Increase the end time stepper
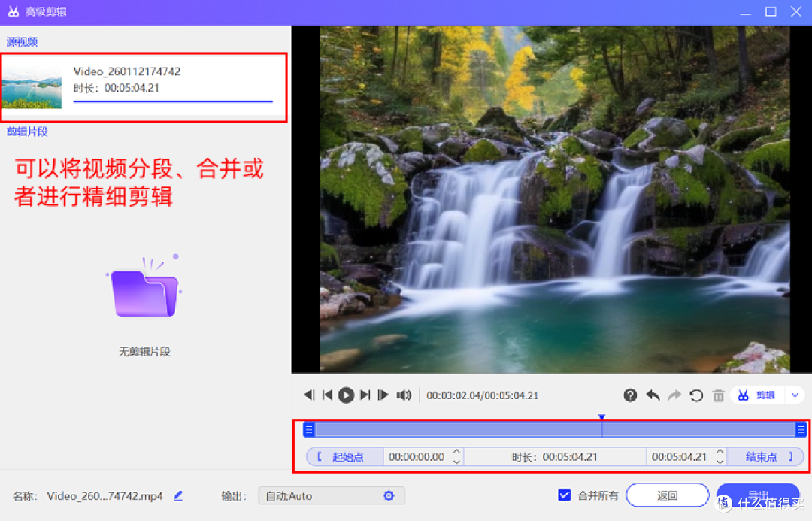 click(720, 452)
